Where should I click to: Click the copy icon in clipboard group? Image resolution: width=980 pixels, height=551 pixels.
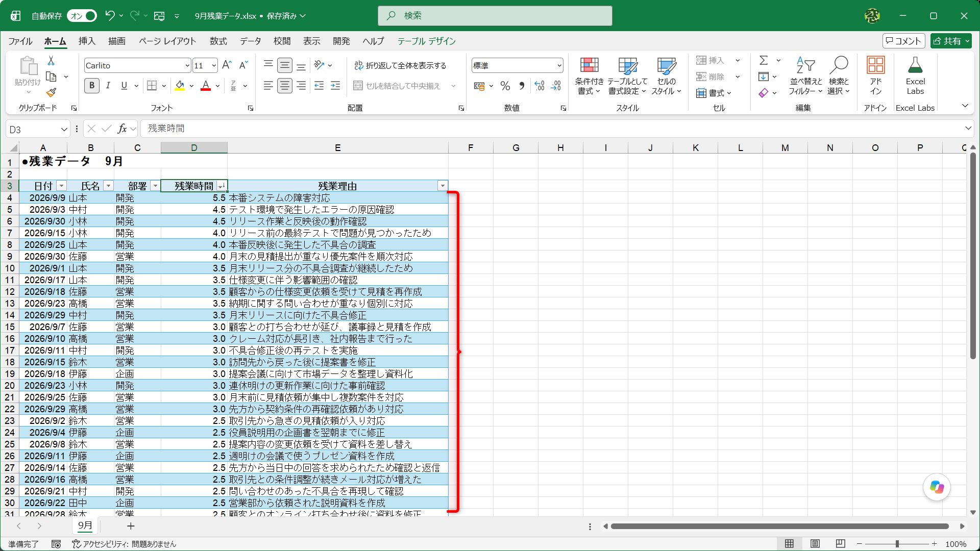[x=51, y=77]
